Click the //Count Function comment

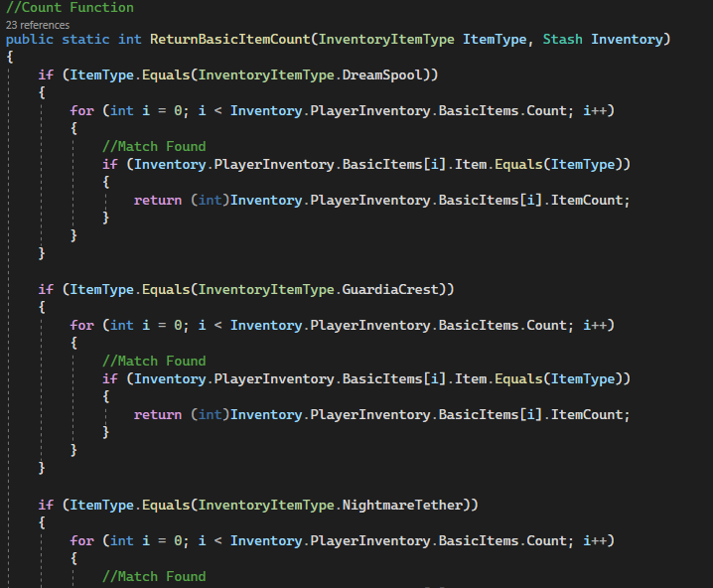(71, 7)
